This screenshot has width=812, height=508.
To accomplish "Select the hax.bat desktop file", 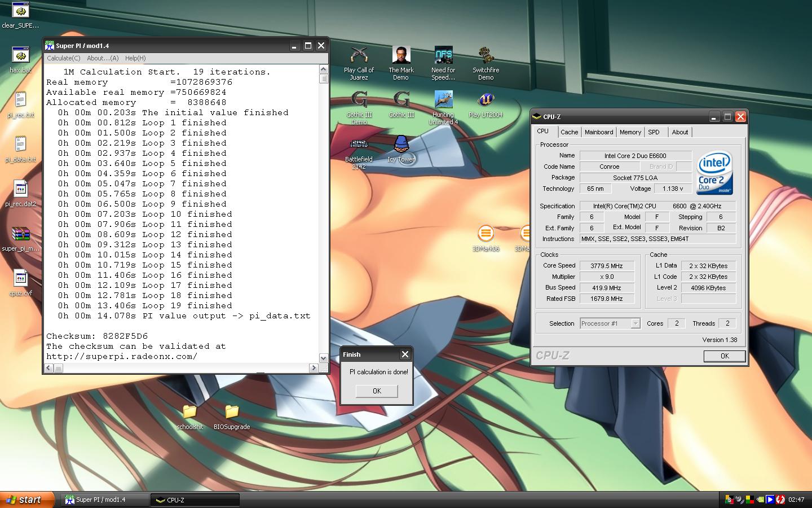I will tap(20, 60).
